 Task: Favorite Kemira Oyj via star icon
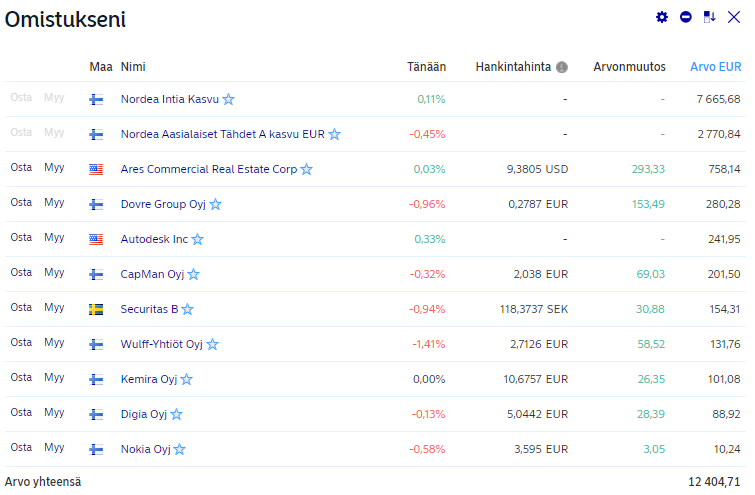[x=186, y=379]
